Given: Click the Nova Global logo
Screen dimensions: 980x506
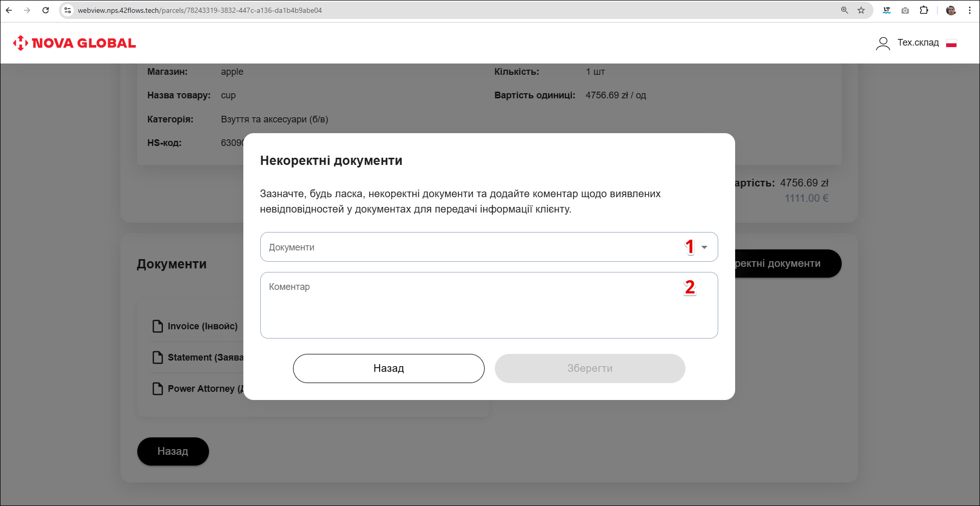Looking at the screenshot, I should click(75, 43).
